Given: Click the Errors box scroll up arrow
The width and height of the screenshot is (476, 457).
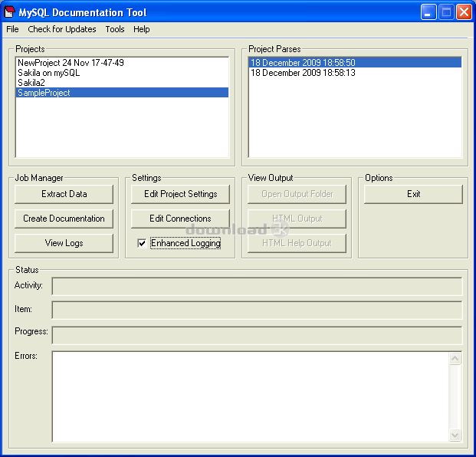Looking at the screenshot, I should pos(455,359).
